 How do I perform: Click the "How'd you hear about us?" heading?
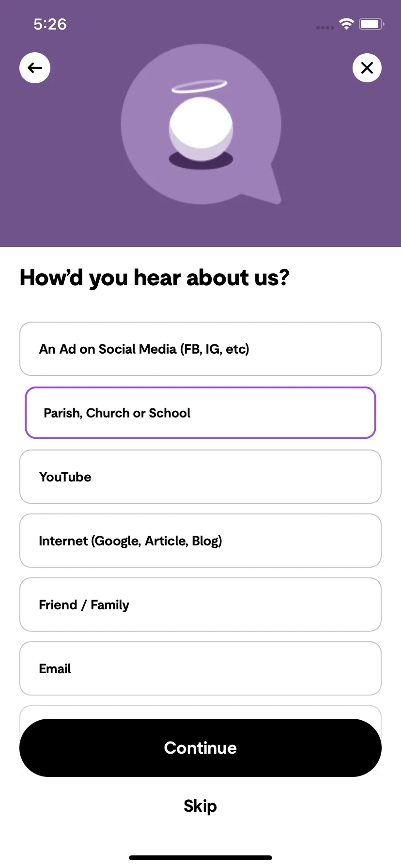[154, 278]
